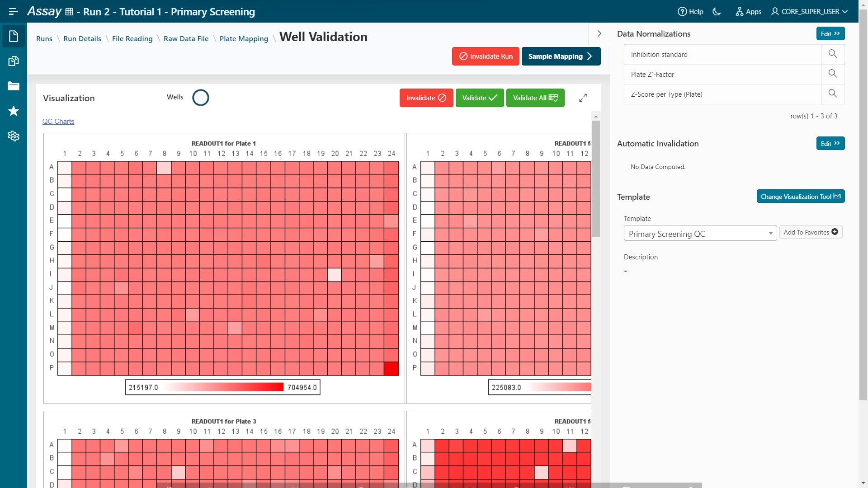Click the READOUT1 for Plate 1 title
Screen dimensions: 868x488
coord(224,144)
